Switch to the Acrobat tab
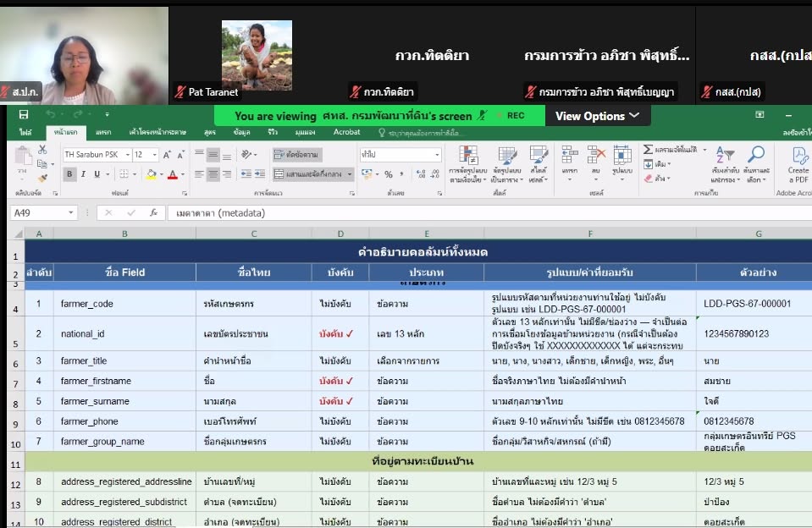Screen dimensions: 812x528 point(346,133)
